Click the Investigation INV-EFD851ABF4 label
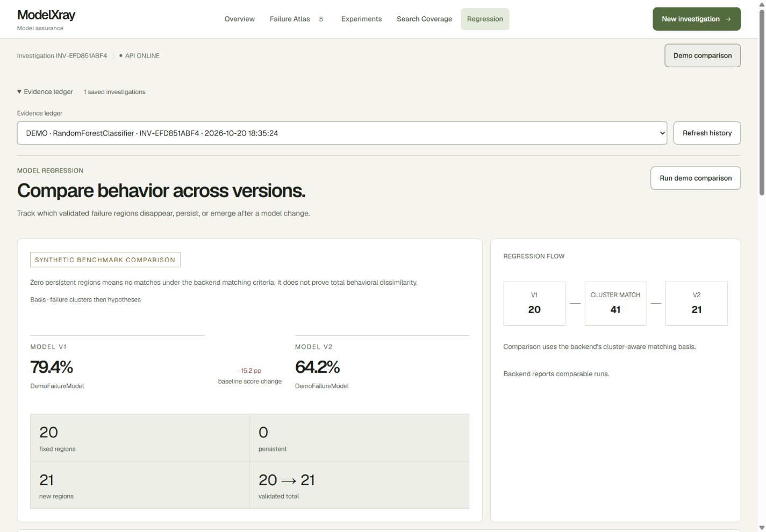766x532 pixels. click(x=62, y=55)
